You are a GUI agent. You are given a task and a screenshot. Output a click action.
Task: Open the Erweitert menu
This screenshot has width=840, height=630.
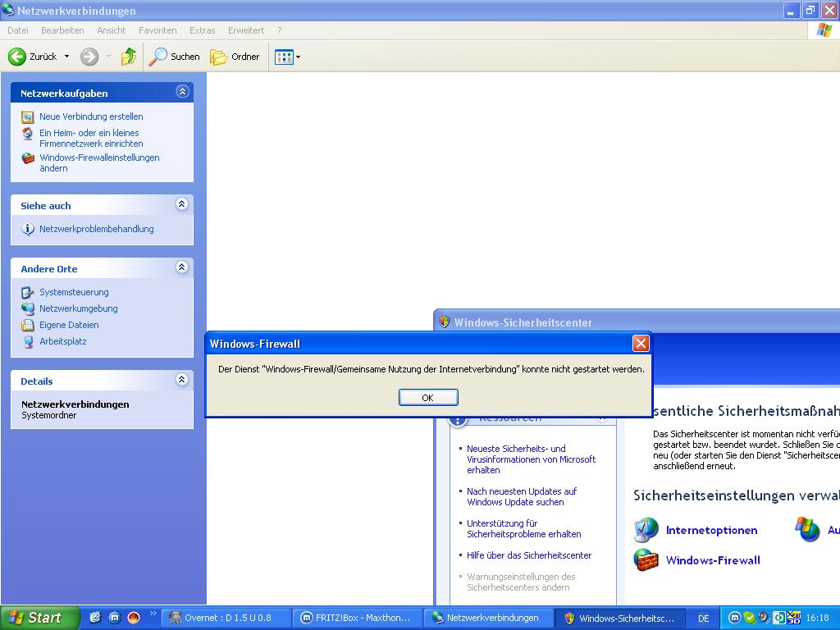click(x=246, y=30)
